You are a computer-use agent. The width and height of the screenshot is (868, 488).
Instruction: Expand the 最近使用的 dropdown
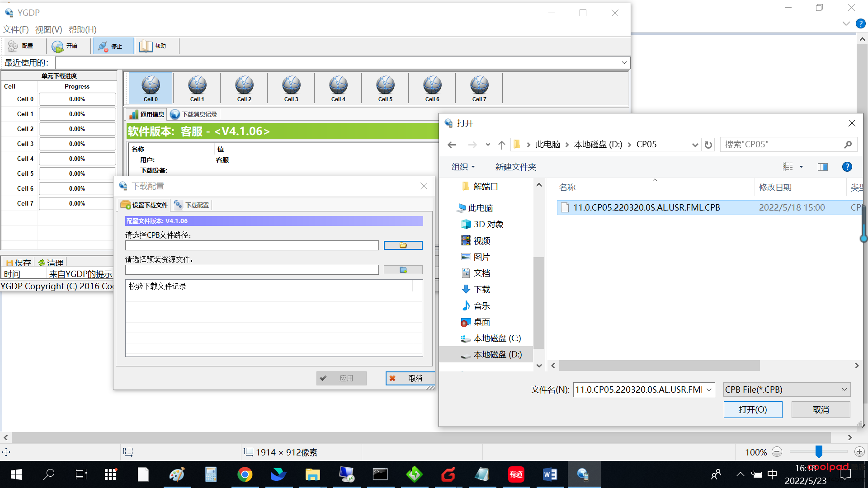(625, 63)
